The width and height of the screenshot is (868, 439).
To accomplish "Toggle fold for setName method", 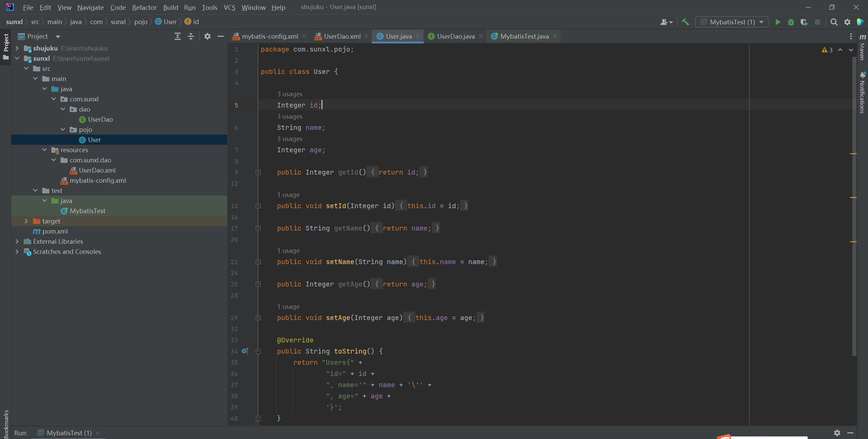I will [258, 262].
